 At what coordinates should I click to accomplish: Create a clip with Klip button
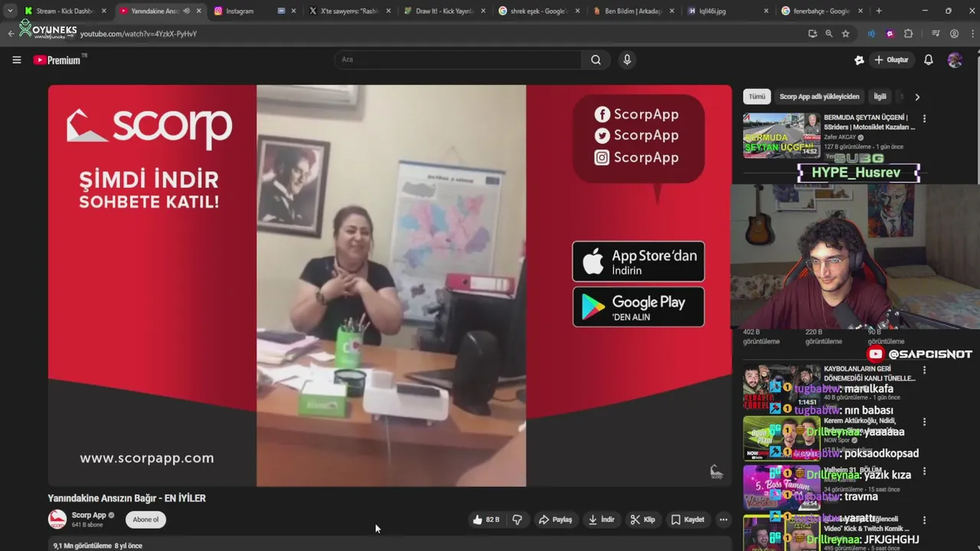coord(643,520)
